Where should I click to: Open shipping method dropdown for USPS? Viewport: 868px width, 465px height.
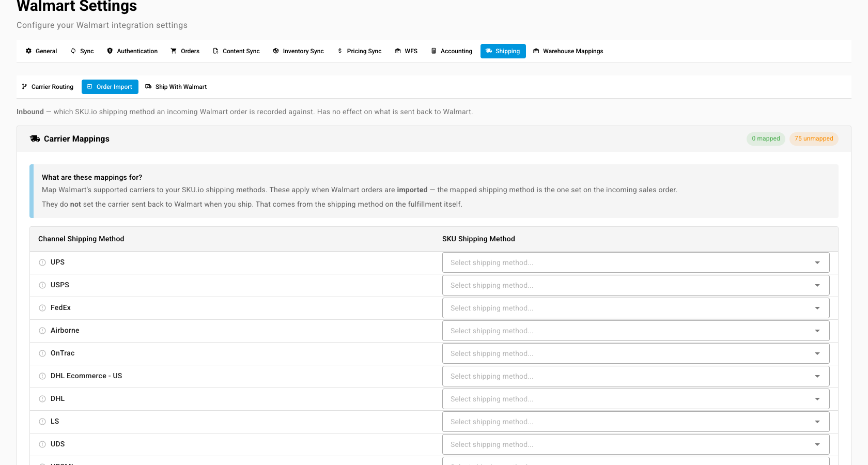point(636,285)
